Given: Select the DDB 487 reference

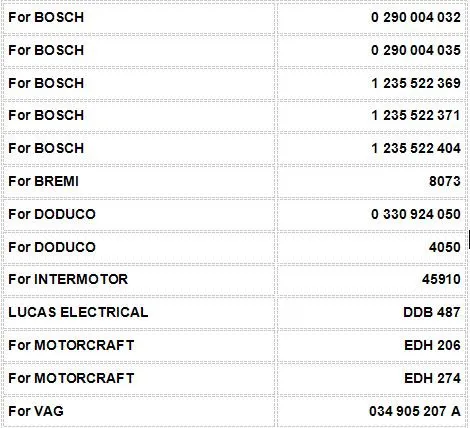Looking at the screenshot, I should point(432,312).
